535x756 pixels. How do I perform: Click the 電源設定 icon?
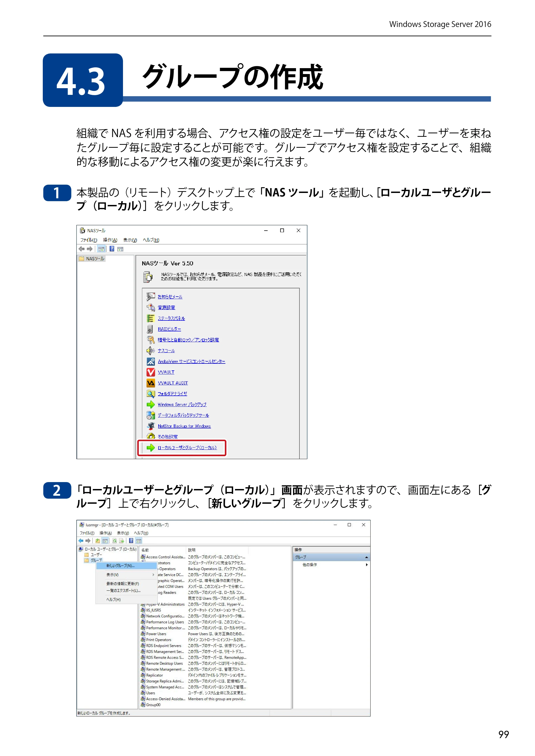(x=151, y=307)
